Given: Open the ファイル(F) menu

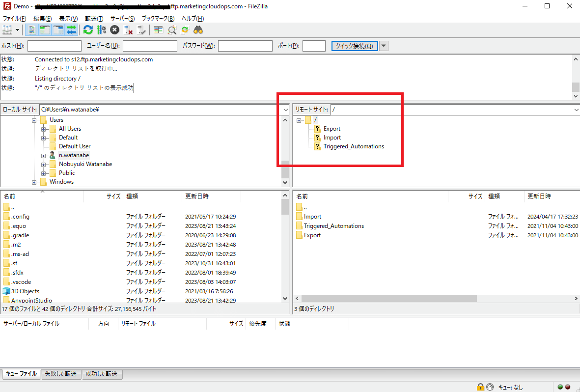Looking at the screenshot, I should pyautogui.click(x=14, y=19).
